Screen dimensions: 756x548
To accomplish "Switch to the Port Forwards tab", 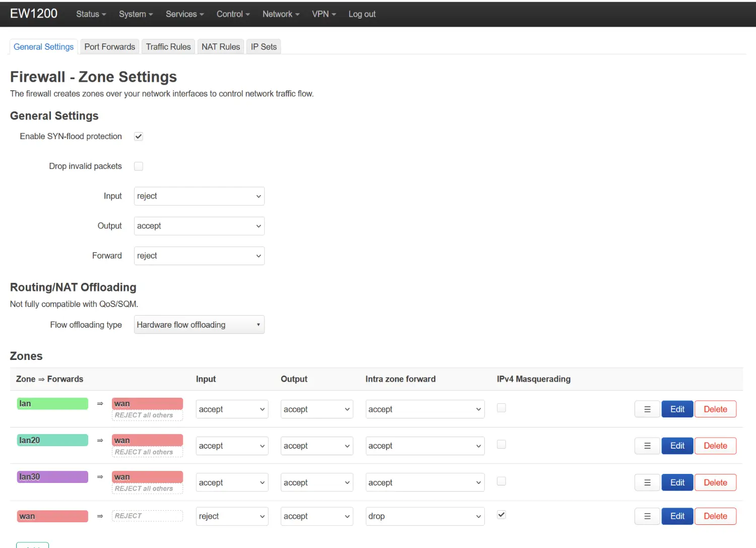I will tap(109, 47).
